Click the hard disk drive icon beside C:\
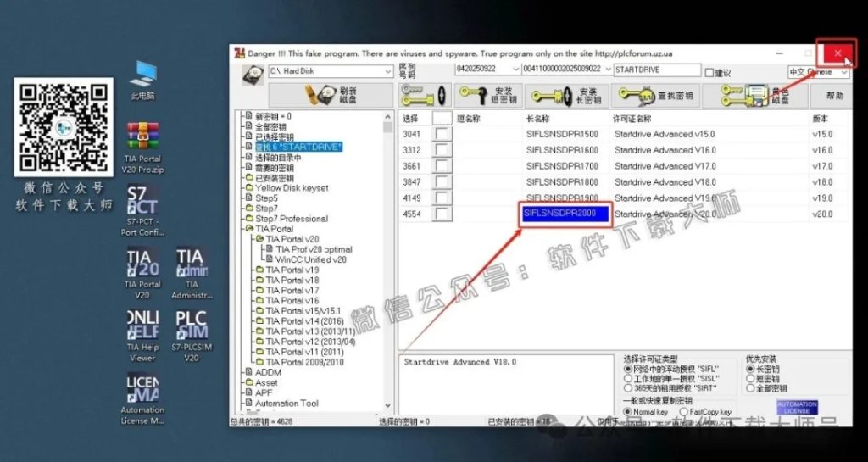Image resolution: width=868 pixels, height=462 pixels. (253, 75)
